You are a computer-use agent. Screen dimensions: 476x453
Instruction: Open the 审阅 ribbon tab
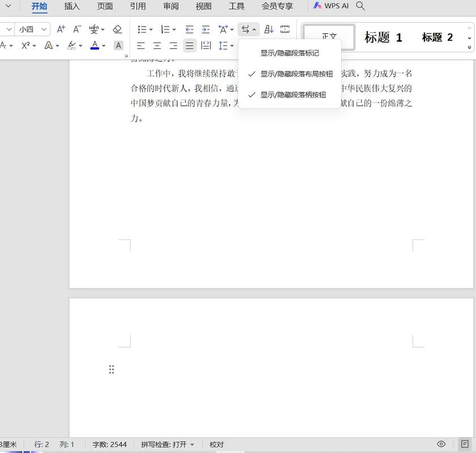tap(171, 6)
